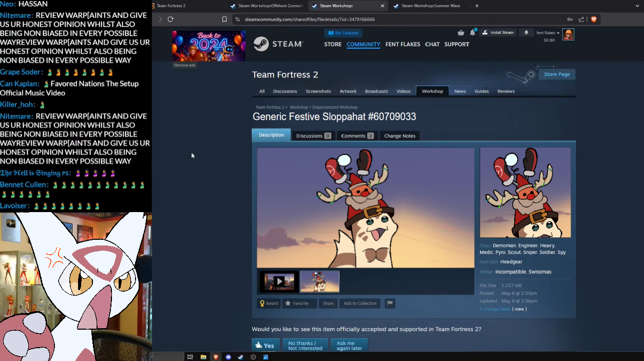Open the STORE menu
The height and width of the screenshot is (361, 644).
click(x=333, y=44)
